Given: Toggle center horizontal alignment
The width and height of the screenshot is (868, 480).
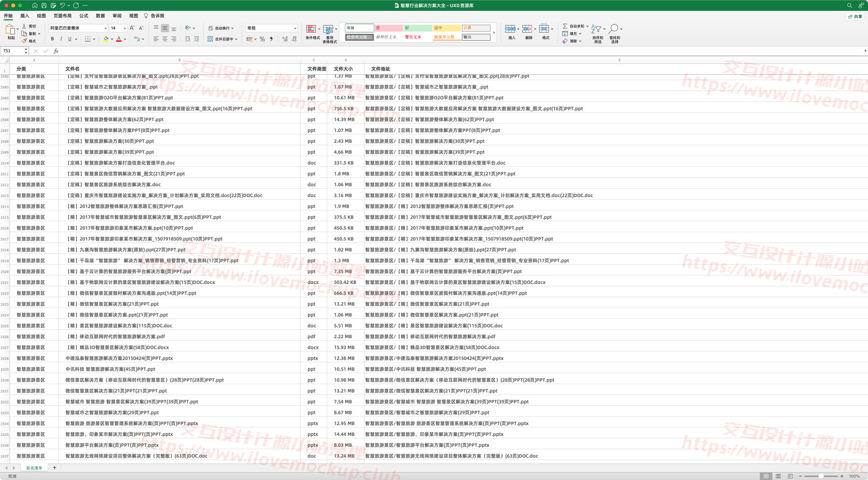Looking at the screenshot, I should coord(165,39).
